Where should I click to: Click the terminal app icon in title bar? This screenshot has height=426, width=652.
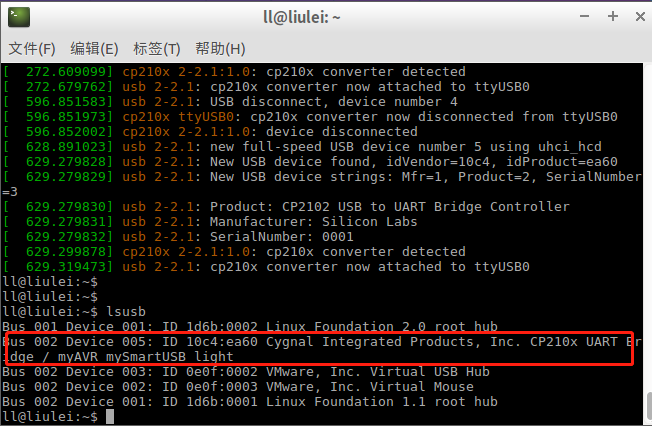[x=19, y=17]
